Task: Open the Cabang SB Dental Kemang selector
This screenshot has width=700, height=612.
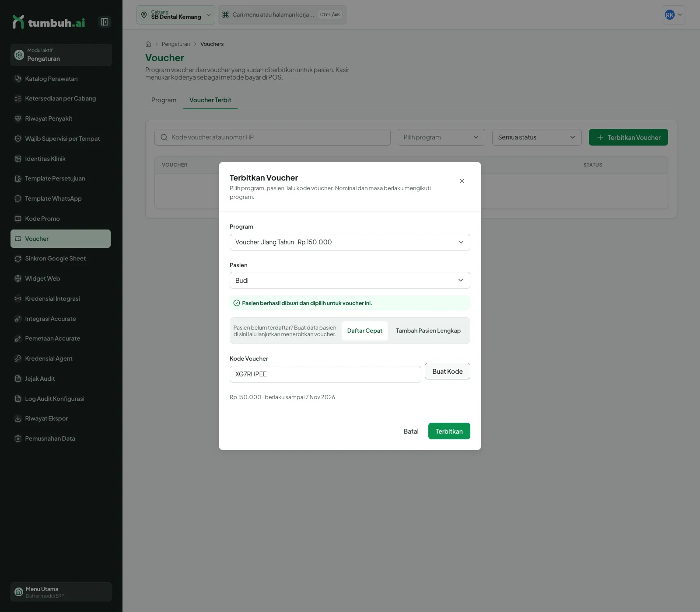Action: [x=176, y=15]
